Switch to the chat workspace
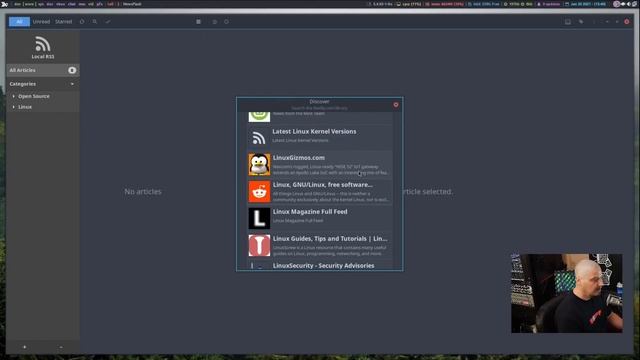Screen dimensions: 640x360 pyautogui.click(x=71, y=4)
